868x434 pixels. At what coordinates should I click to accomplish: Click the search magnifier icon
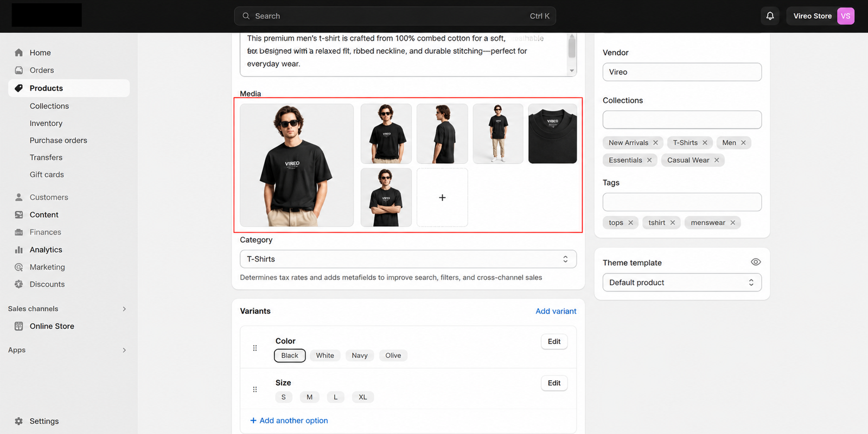pos(246,16)
